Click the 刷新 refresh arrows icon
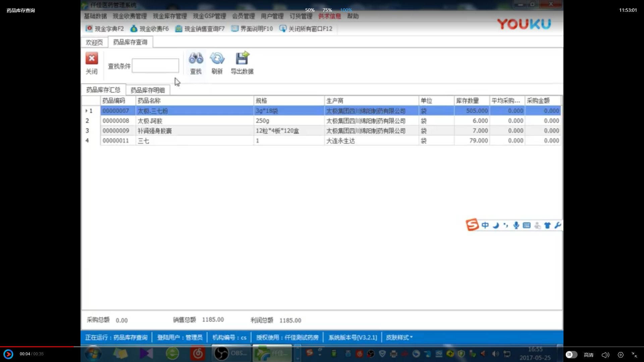The width and height of the screenshot is (644, 362). [217, 58]
